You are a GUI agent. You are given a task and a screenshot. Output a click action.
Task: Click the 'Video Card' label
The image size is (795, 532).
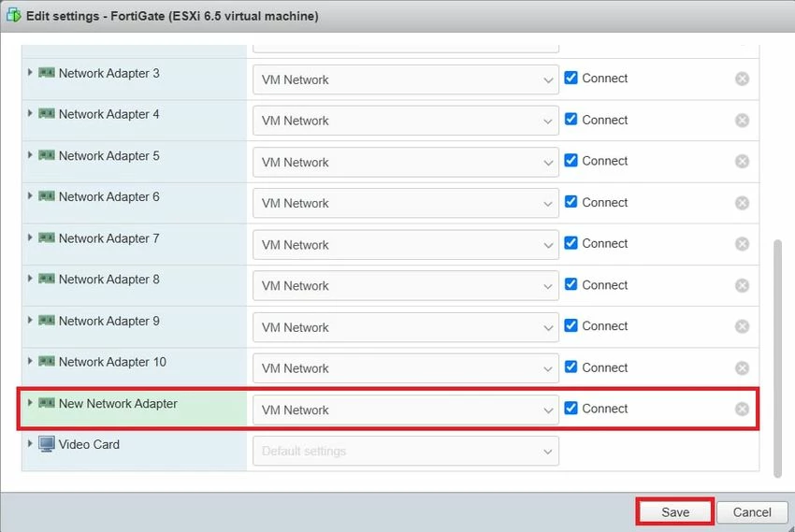[89, 444]
